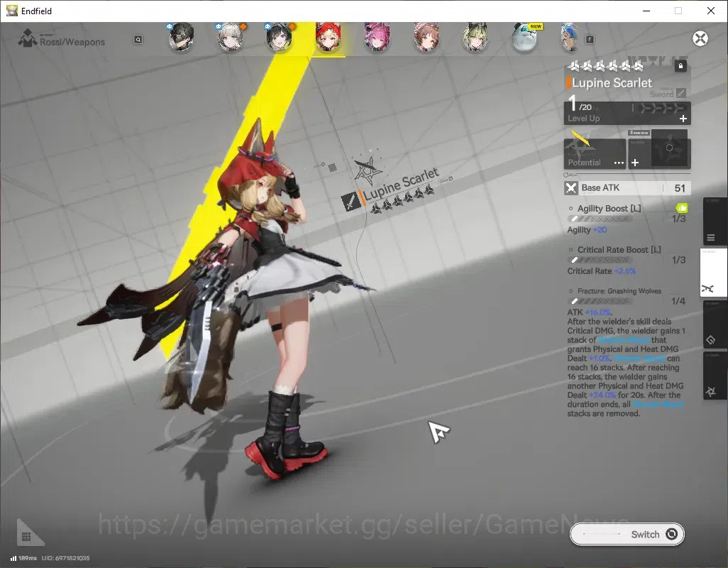Open the Potential three-dots menu
728x568 pixels.
click(x=619, y=163)
